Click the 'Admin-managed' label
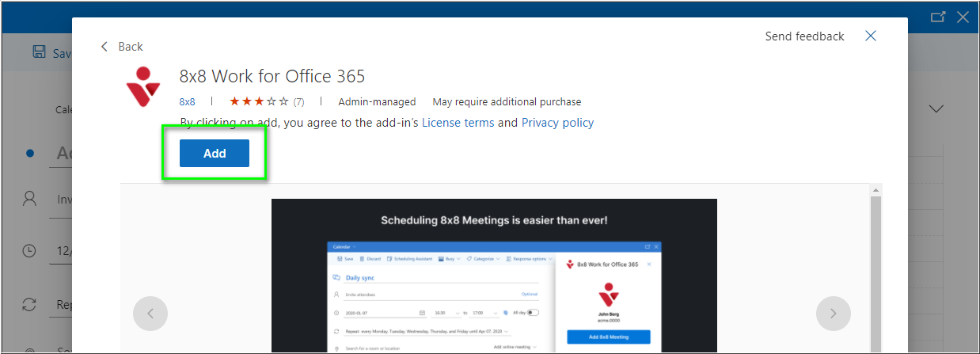The image size is (980, 354). click(377, 101)
